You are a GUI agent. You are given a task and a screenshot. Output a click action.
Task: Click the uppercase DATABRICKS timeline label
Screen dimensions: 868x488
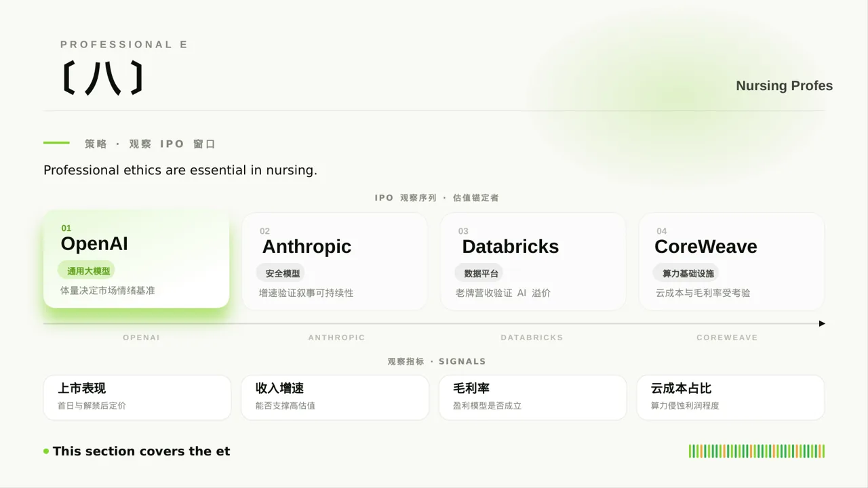coord(532,338)
